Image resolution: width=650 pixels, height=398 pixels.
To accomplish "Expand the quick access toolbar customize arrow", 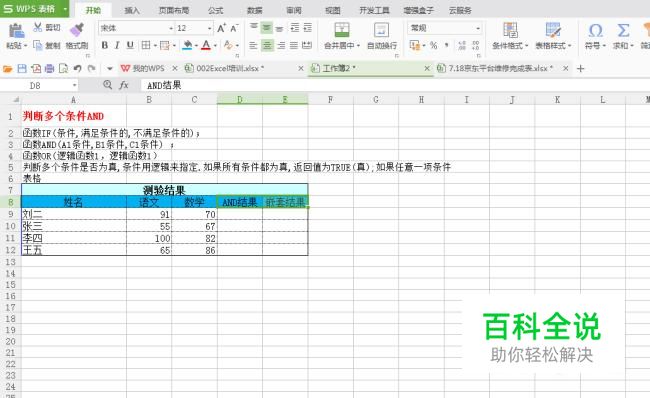I will [x=109, y=68].
